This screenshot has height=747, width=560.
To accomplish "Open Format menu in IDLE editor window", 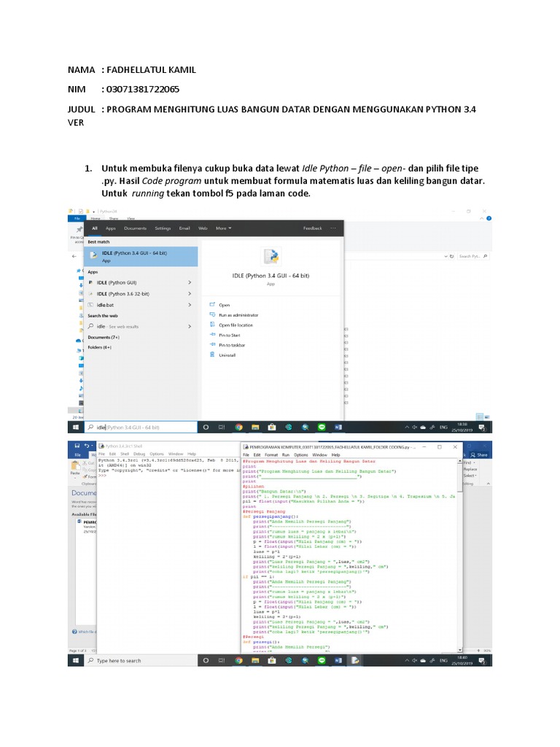I will tap(271, 455).
